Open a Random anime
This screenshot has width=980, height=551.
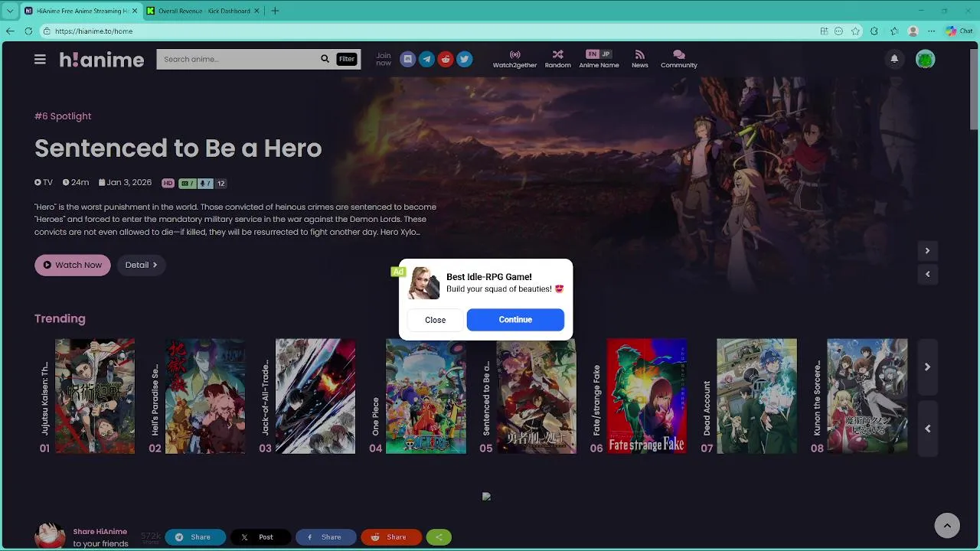(x=557, y=59)
